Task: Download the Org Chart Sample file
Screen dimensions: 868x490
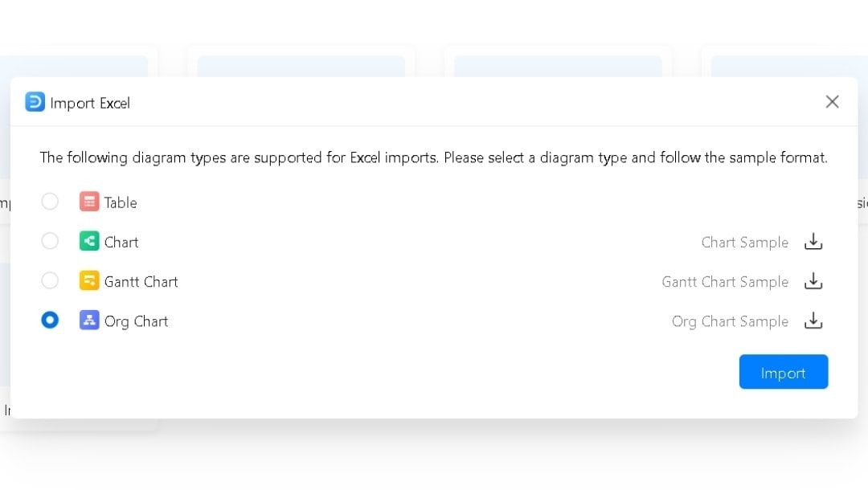Action: tap(813, 321)
